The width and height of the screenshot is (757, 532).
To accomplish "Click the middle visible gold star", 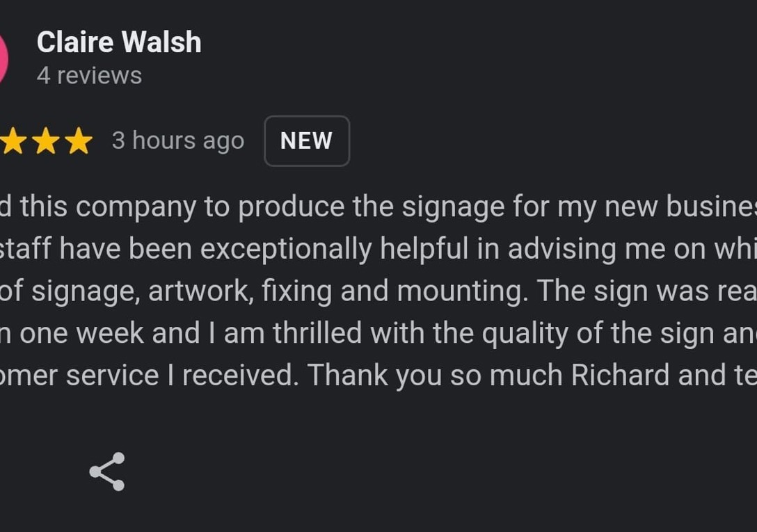I will 46,141.
